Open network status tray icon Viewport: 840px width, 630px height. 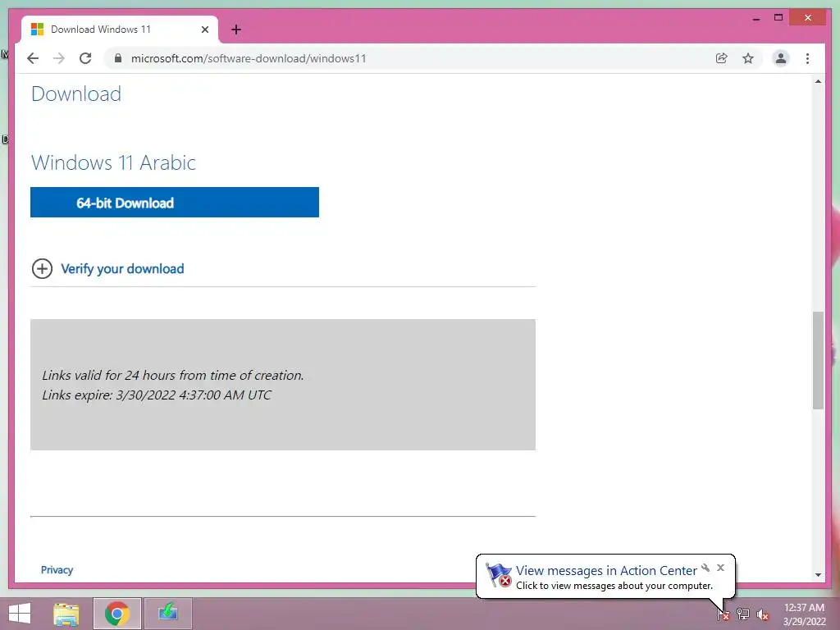(x=743, y=614)
